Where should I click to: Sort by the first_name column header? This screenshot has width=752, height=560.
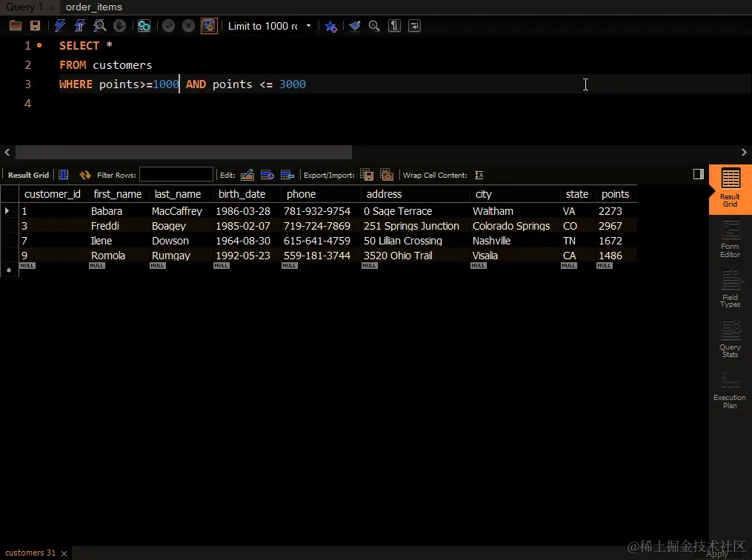coord(118,194)
